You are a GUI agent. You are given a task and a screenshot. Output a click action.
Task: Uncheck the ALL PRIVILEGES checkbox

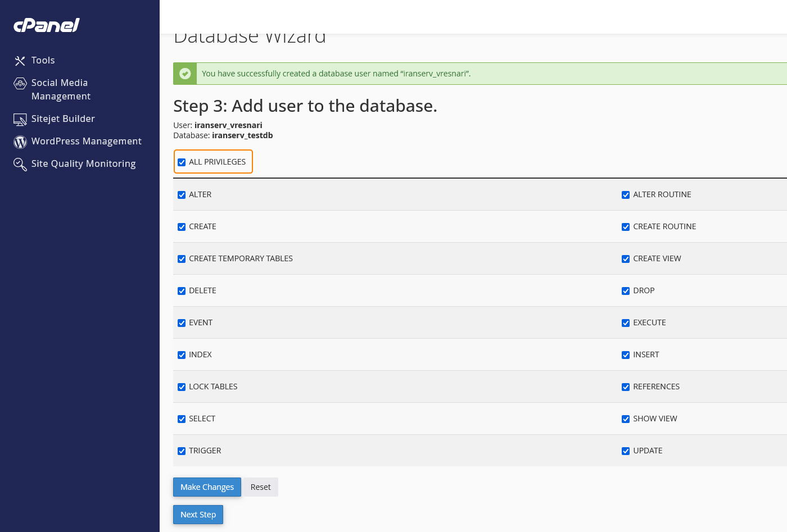click(182, 162)
